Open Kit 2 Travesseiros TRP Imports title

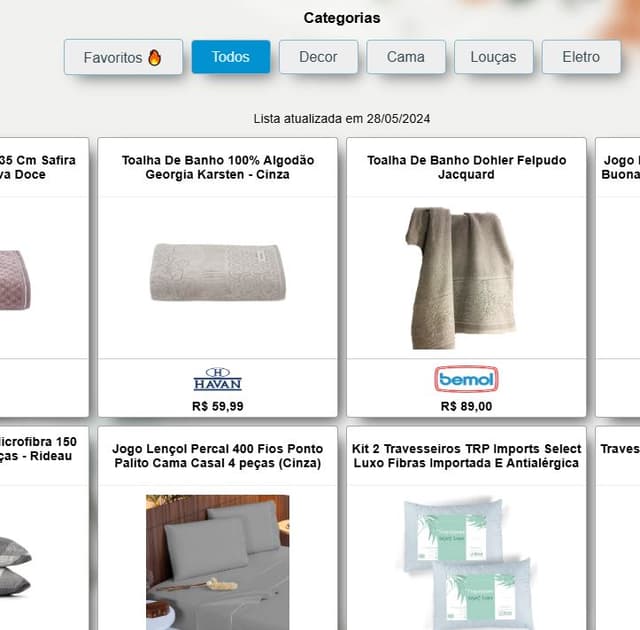466,456
